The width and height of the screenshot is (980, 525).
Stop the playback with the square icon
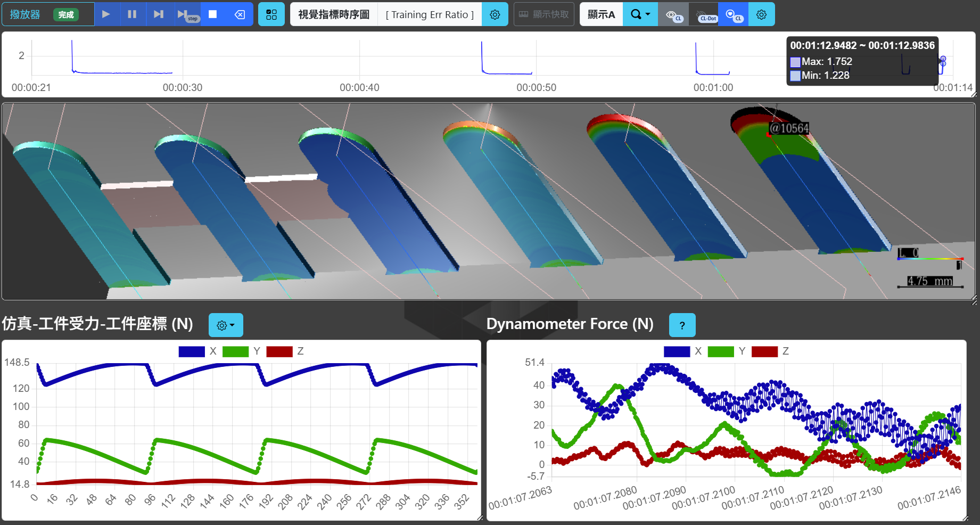[x=212, y=14]
